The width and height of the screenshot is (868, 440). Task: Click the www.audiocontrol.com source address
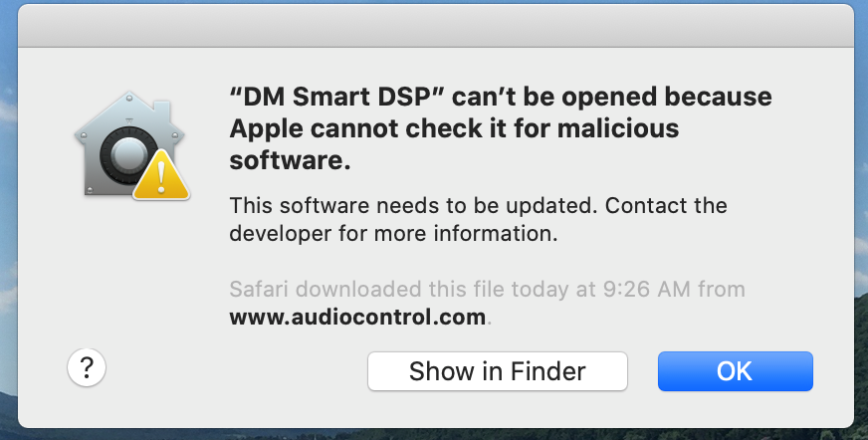pyautogui.click(x=357, y=318)
